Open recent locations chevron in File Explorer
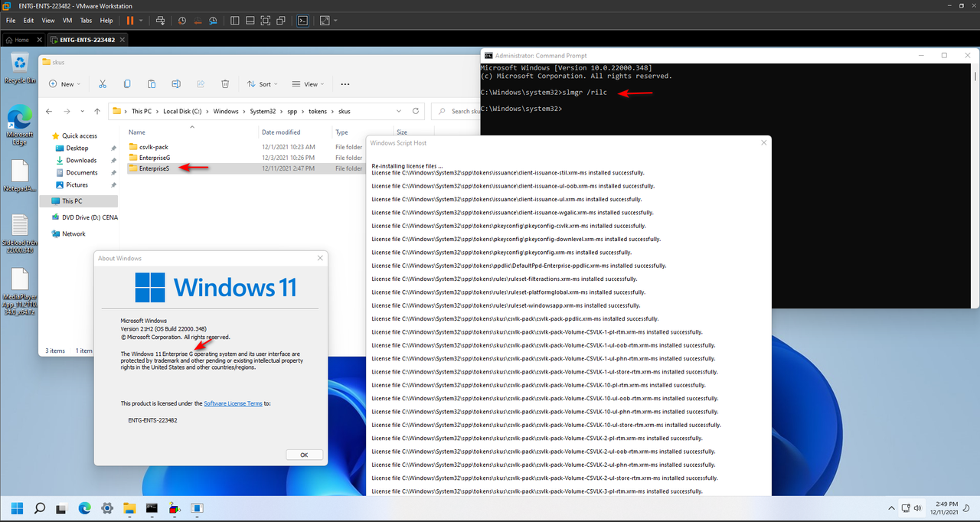Viewport: 980px width, 522px height. point(83,111)
